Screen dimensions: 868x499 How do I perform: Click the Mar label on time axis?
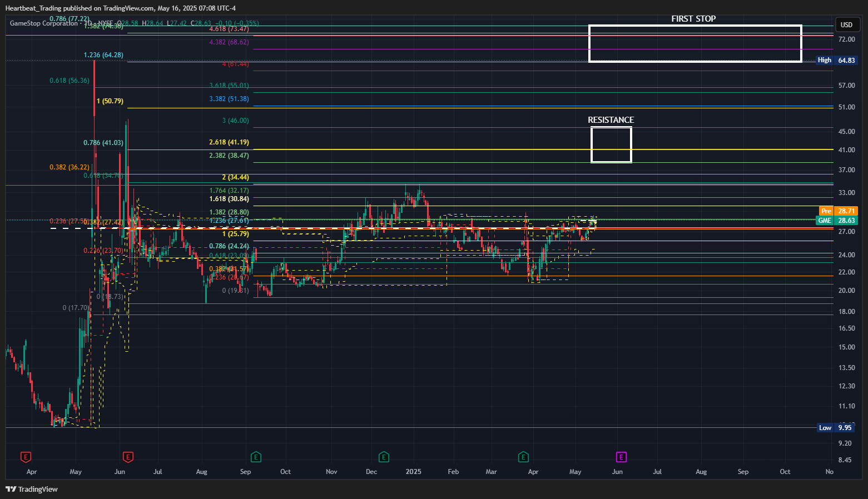[x=492, y=472]
